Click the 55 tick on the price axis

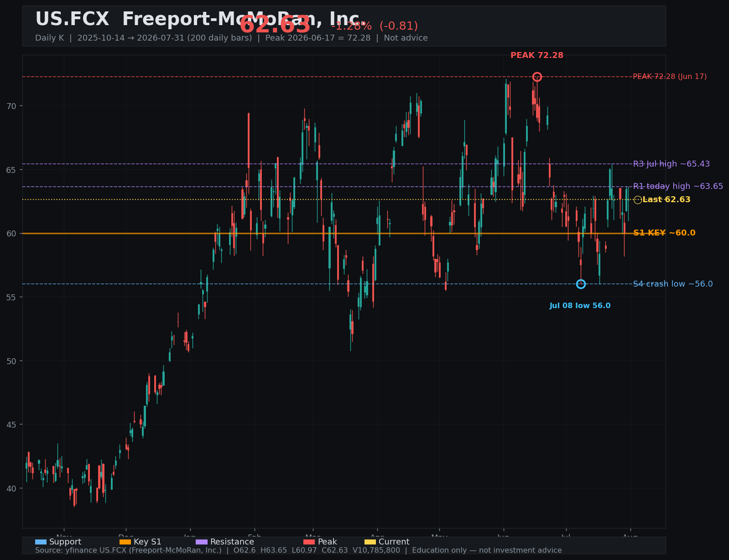tap(11, 297)
